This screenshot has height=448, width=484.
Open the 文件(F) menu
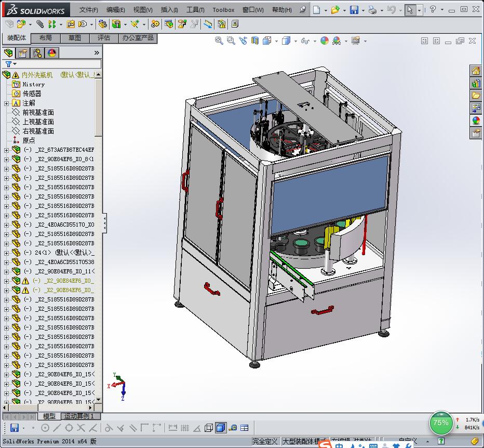click(88, 10)
